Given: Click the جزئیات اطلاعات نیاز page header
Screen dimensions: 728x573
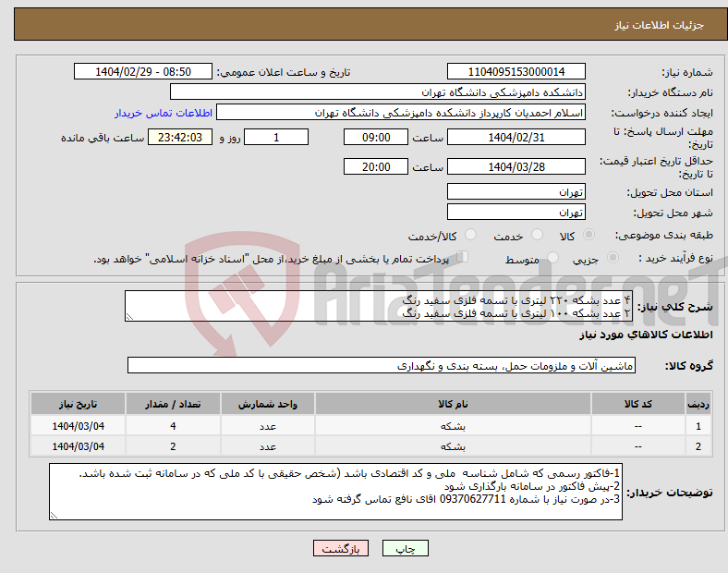Looking at the screenshot, I should pos(660,25).
